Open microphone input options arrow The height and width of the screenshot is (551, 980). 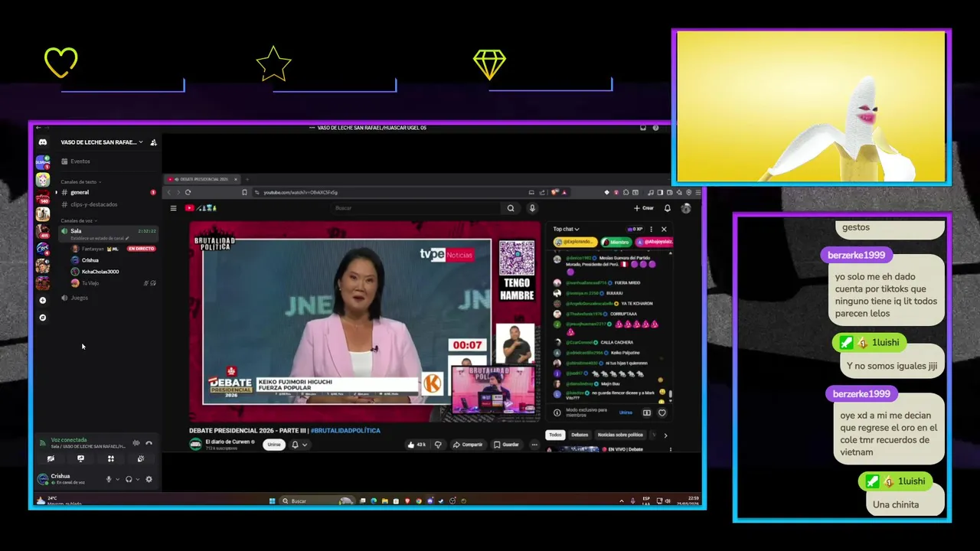coord(117,480)
